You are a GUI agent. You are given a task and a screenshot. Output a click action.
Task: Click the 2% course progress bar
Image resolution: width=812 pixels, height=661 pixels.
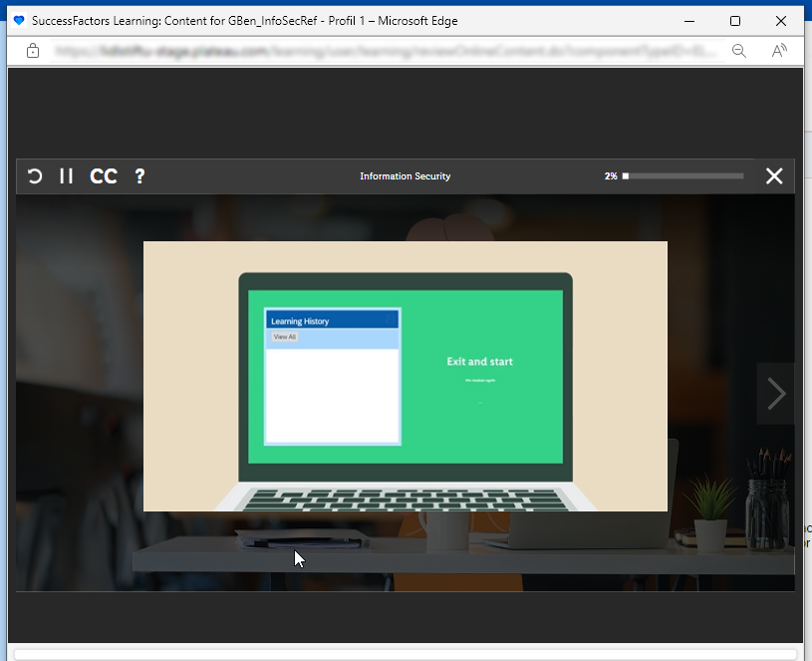[683, 176]
